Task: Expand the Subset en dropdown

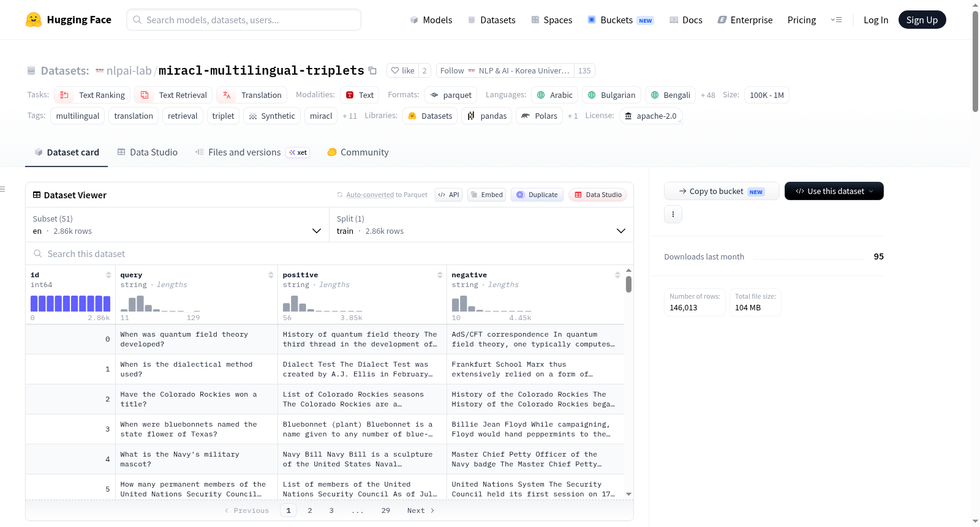Action: pyautogui.click(x=177, y=225)
